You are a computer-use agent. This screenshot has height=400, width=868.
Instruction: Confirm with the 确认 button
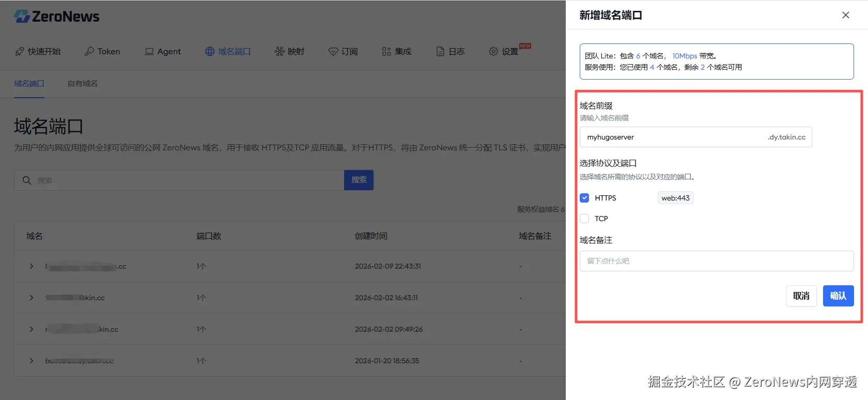pos(838,296)
